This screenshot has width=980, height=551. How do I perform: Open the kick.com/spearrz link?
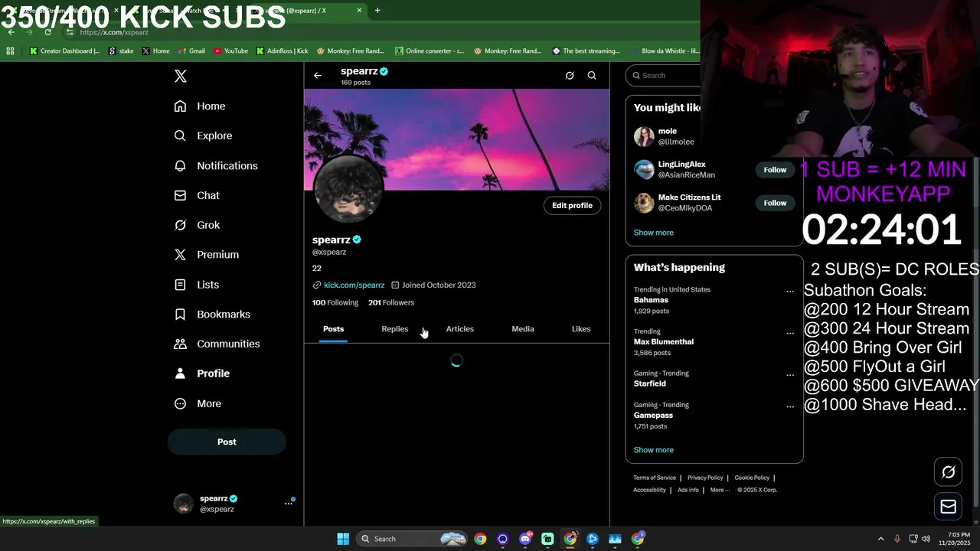click(x=354, y=285)
